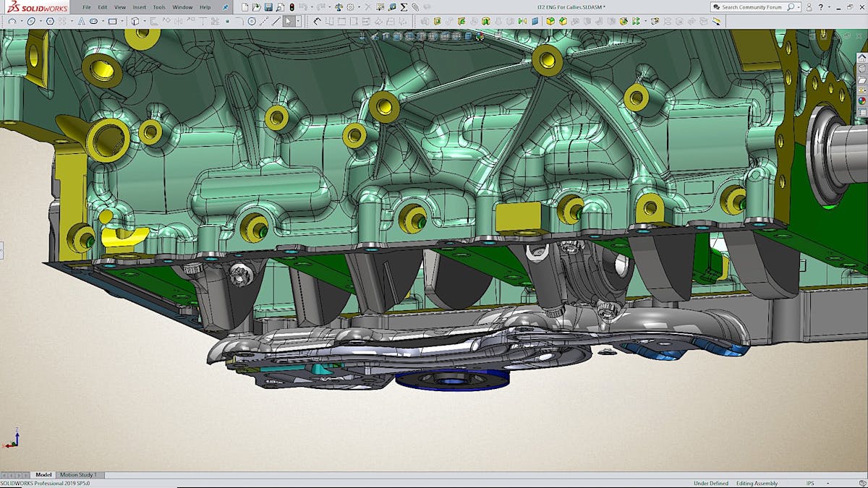
Task: Click the Rebuild traffic light icon
Action: (x=292, y=7)
